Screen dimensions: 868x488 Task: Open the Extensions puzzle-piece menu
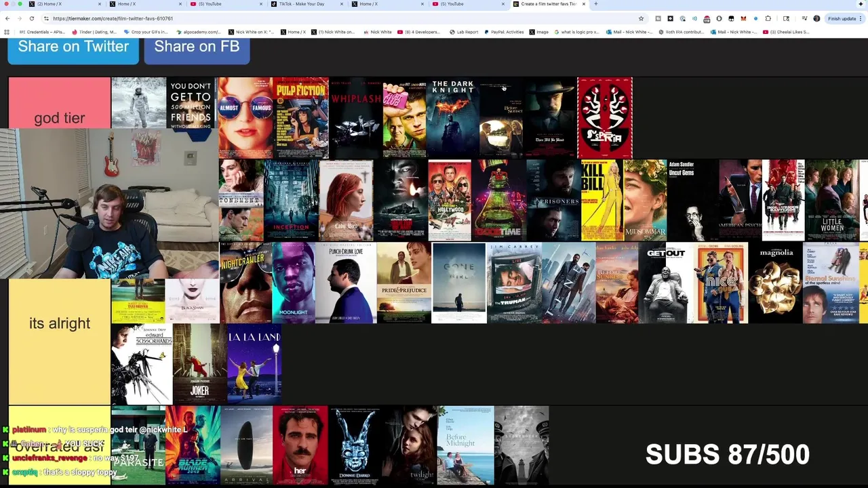click(x=768, y=18)
